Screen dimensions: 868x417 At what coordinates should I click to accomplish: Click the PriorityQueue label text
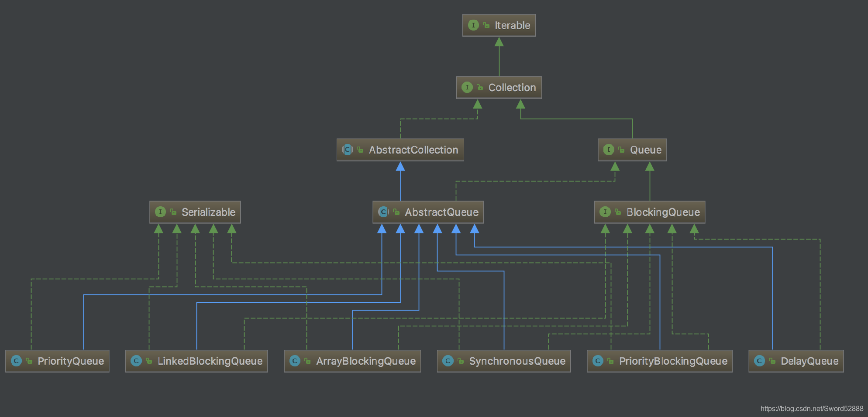[x=71, y=361]
